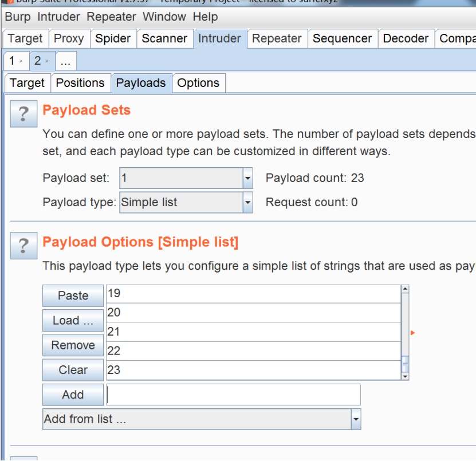Select payload entry 22 in list
This screenshot has width=476, height=461.
pos(254,351)
